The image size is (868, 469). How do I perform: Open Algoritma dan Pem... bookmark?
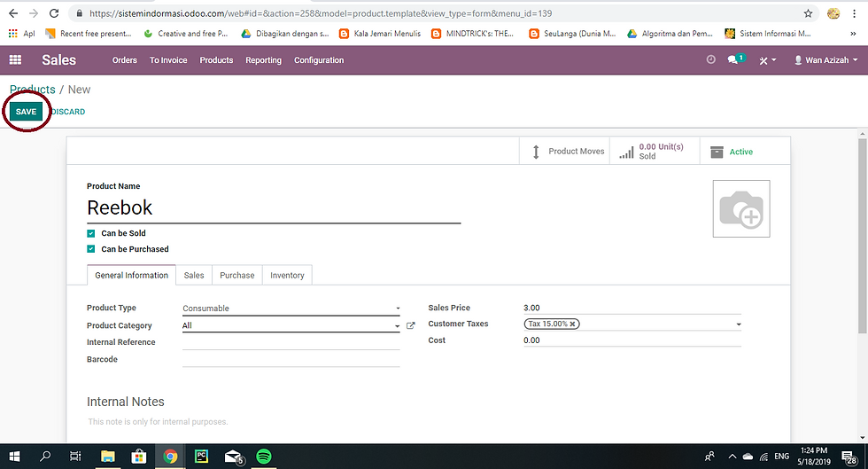[670, 34]
